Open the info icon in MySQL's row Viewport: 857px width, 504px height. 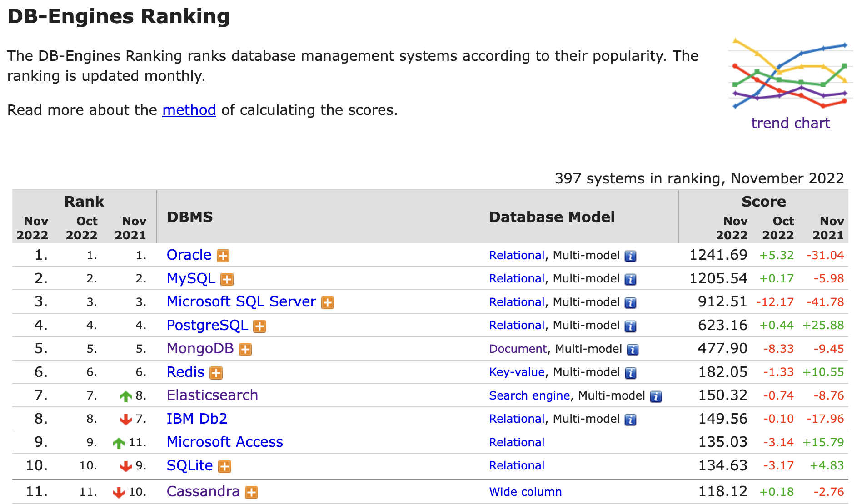[630, 279]
